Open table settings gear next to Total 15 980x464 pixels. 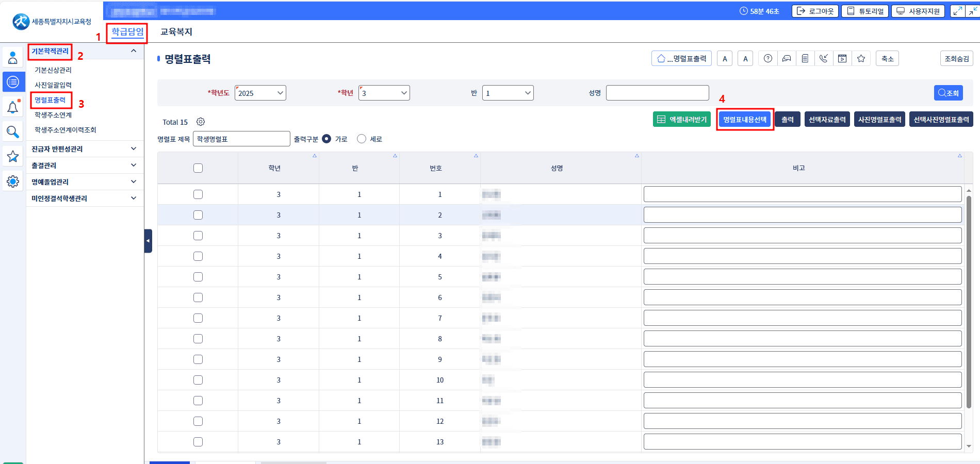(201, 122)
